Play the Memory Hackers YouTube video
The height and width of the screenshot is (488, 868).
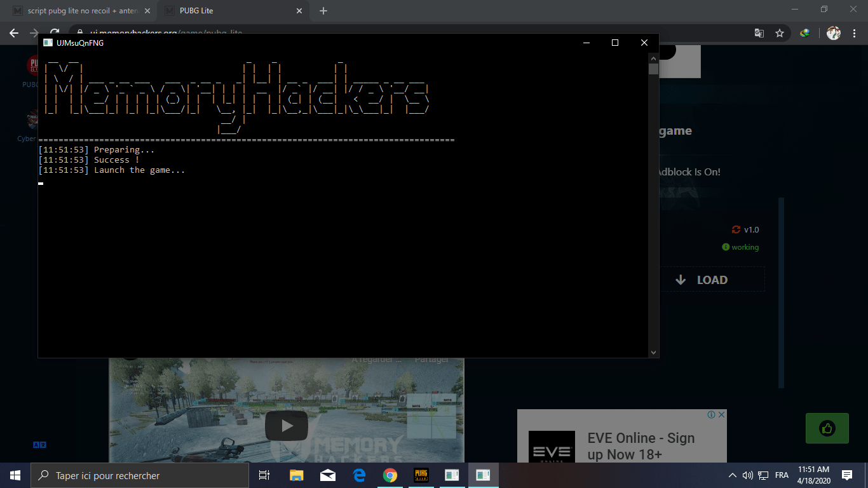(286, 425)
